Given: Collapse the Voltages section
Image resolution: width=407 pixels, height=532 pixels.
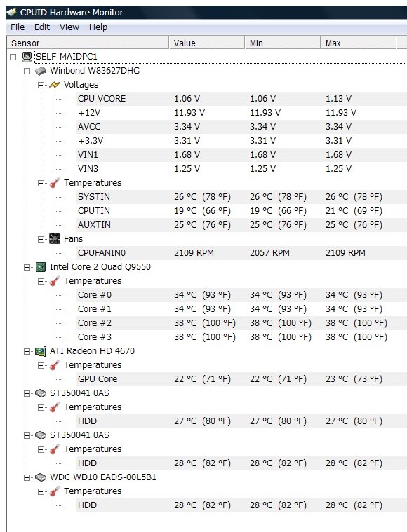Looking at the screenshot, I should [x=41, y=85].
